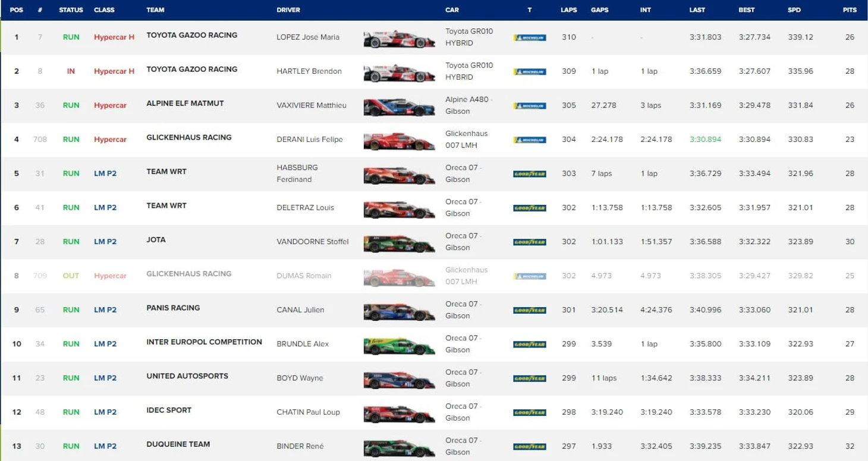
Task: Click the Duqueine Team car image
Action: click(398, 447)
